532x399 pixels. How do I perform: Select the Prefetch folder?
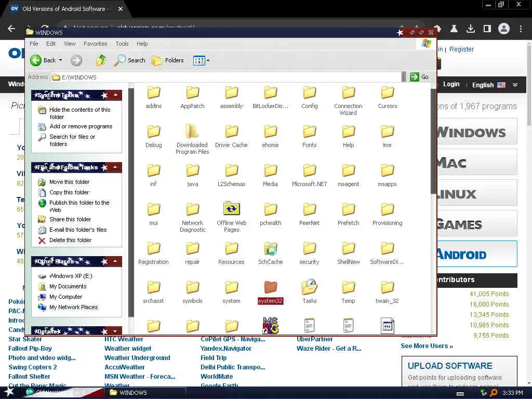348,215
